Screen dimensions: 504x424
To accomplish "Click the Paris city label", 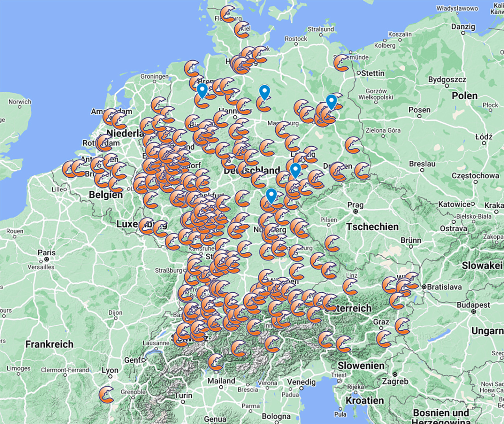I will [x=46, y=253].
